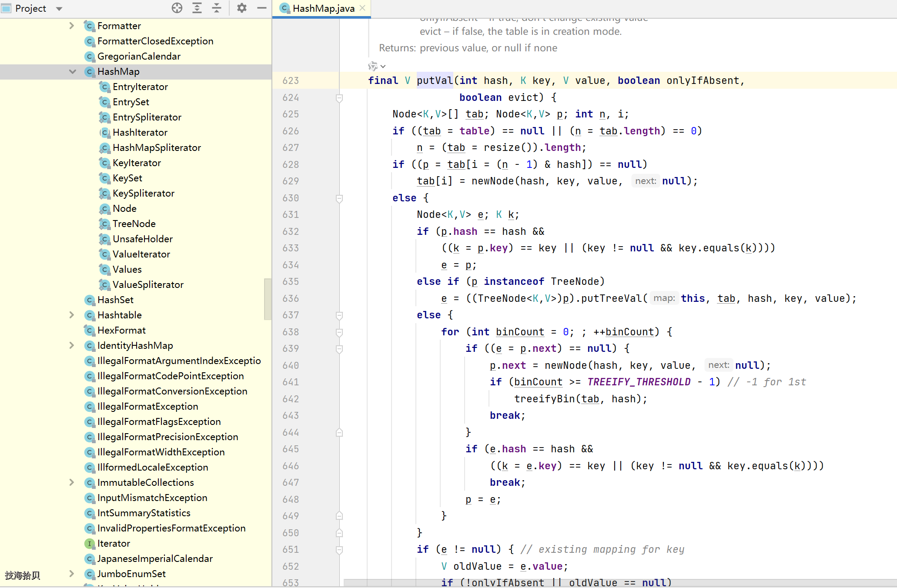
Task: Click the putVal method name on line 623
Action: 435,80
